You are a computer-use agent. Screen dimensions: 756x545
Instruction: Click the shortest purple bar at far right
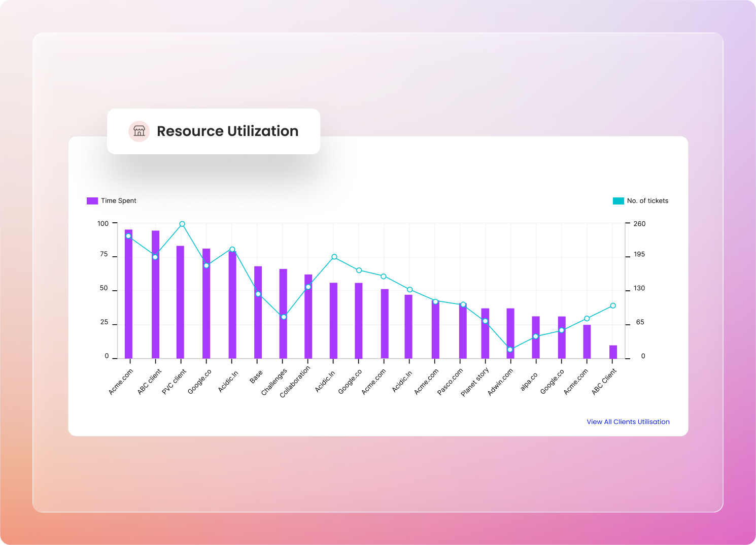click(613, 352)
